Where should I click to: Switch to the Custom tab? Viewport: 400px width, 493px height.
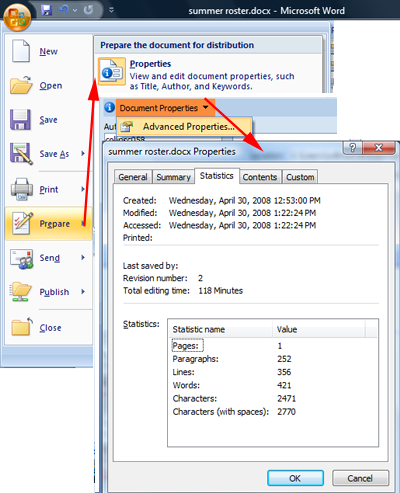[300, 177]
